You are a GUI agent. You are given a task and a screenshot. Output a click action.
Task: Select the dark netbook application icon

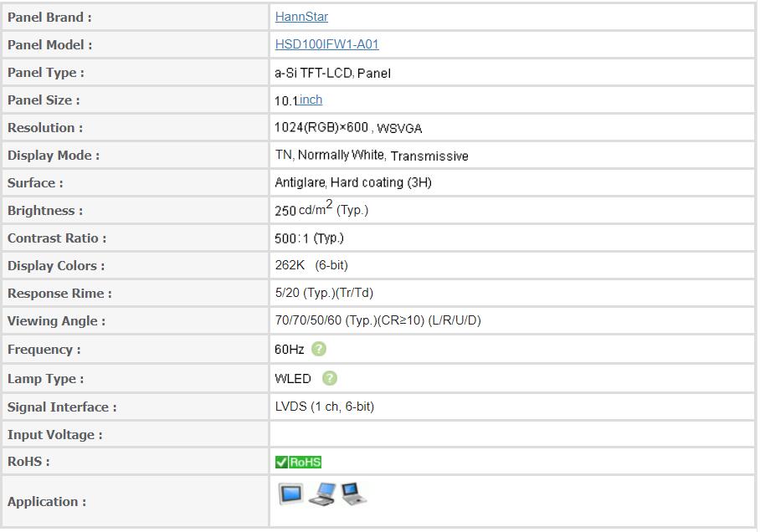pyautogui.click(x=353, y=494)
